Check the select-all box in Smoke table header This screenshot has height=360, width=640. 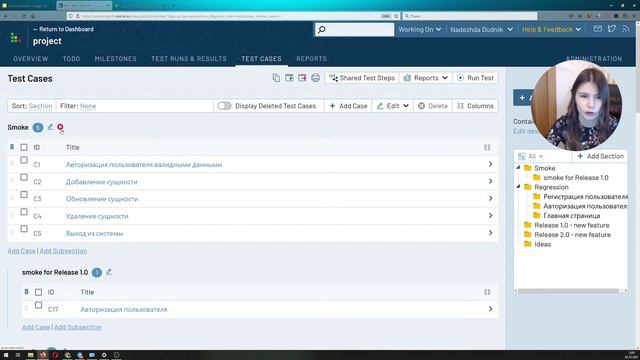click(24, 147)
